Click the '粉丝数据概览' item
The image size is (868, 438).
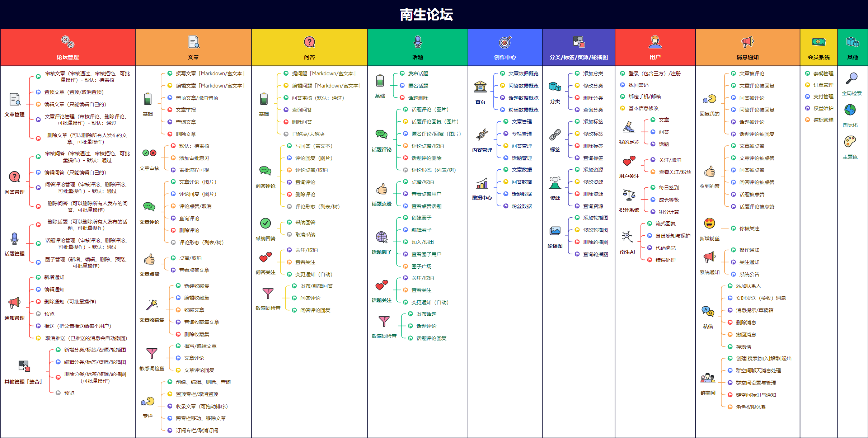click(x=523, y=110)
